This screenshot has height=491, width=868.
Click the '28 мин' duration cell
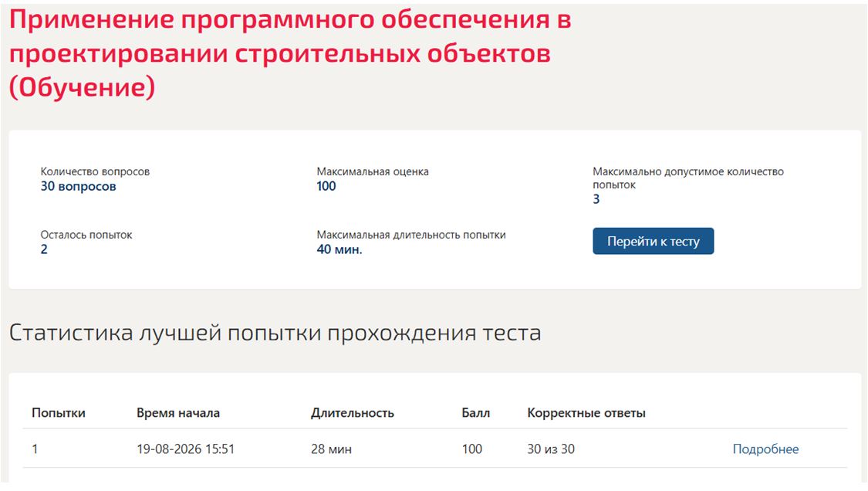coord(331,449)
